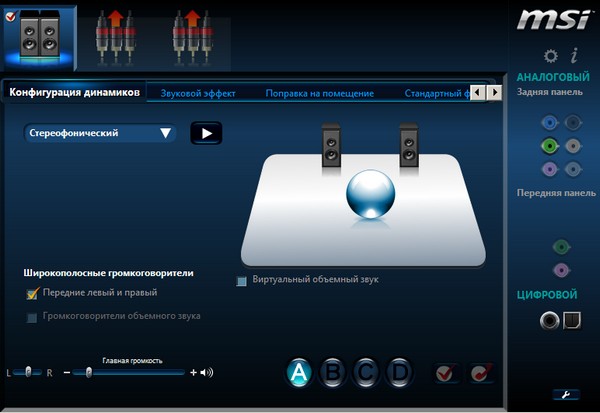600x413 pixels.
Task: Open the 'Поправка на помещение' tab
Action: (x=319, y=93)
